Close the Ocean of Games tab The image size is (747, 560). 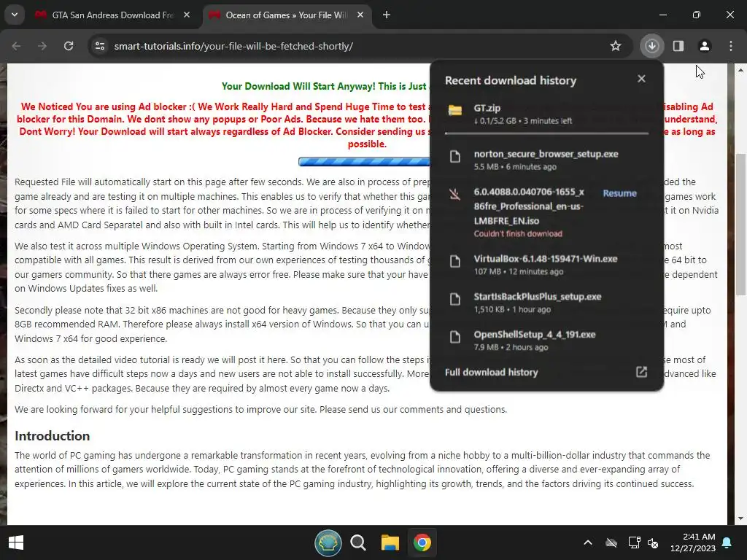[x=360, y=15]
